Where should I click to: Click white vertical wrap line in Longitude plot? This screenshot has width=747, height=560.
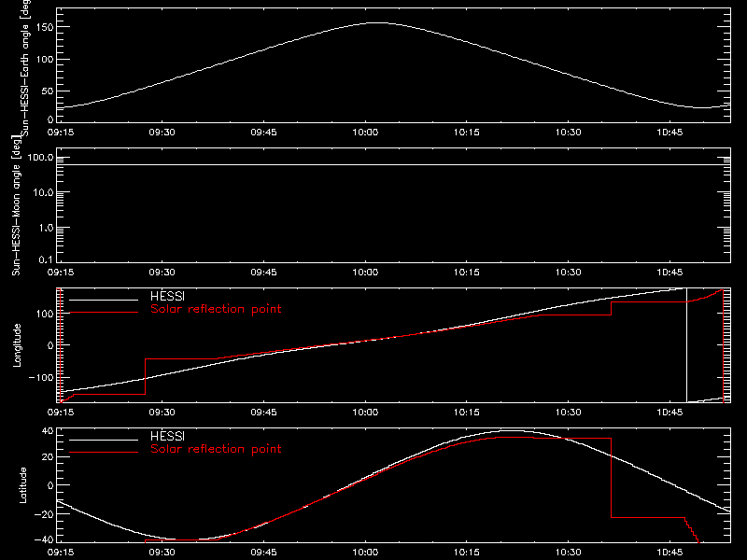point(686,345)
